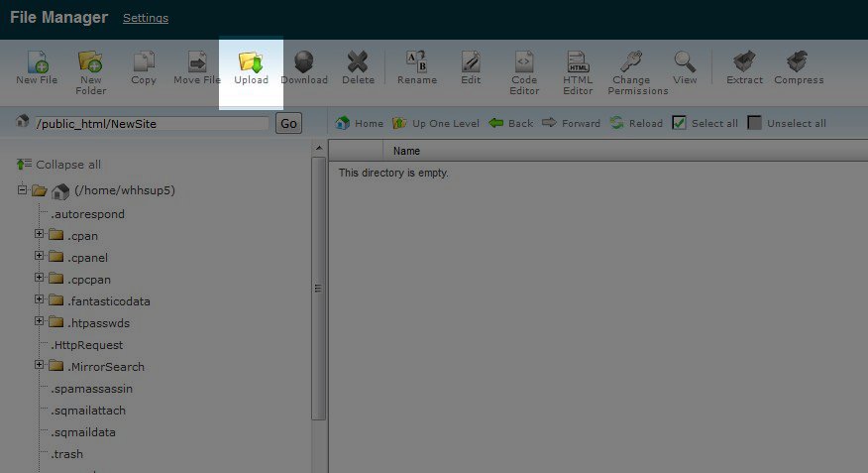Screen dimensions: 868x473
Task: Create a New Folder from toolbar
Action: click(90, 63)
